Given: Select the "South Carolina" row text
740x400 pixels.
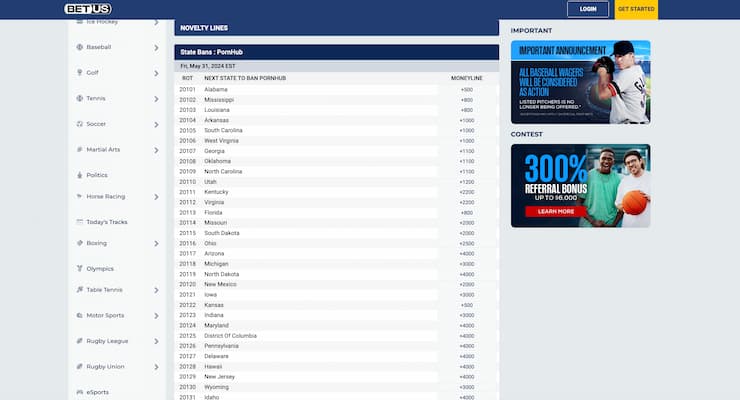Looking at the screenshot, I should 223,130.
